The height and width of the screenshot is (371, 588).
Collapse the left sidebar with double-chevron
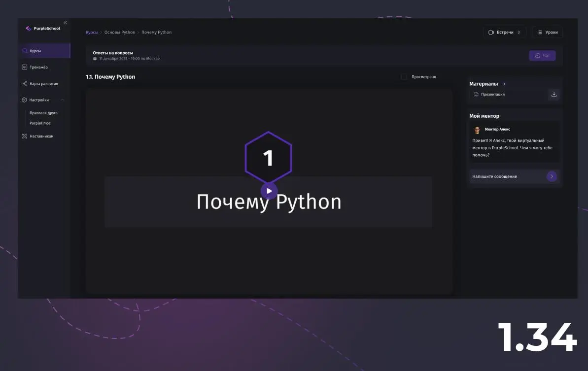point(65,22)
